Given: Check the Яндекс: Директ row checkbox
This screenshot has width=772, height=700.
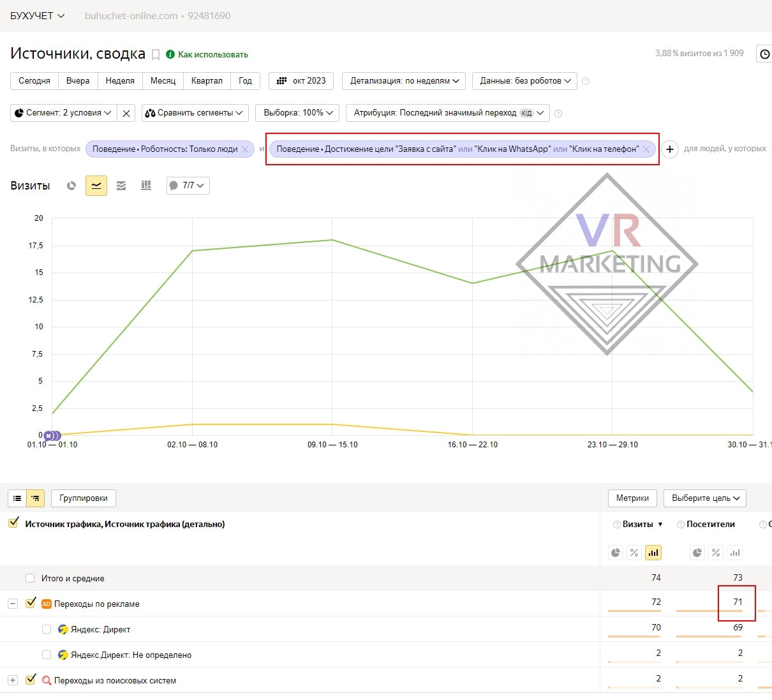Looking at the screenshot, I should click(x=47, y=629).
